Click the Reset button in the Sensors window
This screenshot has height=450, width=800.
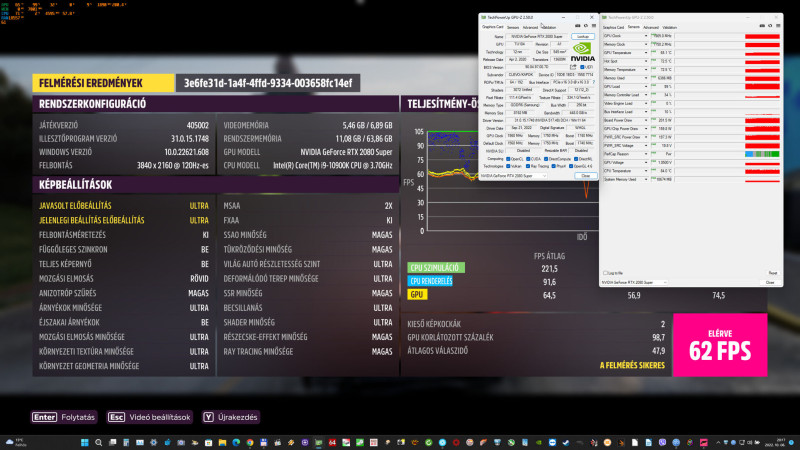tap(773, 273)
